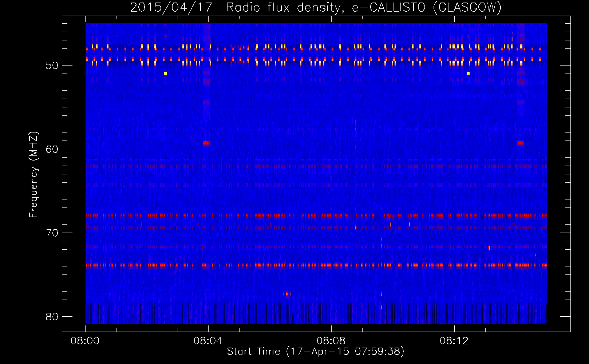Click the 08:04 time tick label

tap(208, 341)
